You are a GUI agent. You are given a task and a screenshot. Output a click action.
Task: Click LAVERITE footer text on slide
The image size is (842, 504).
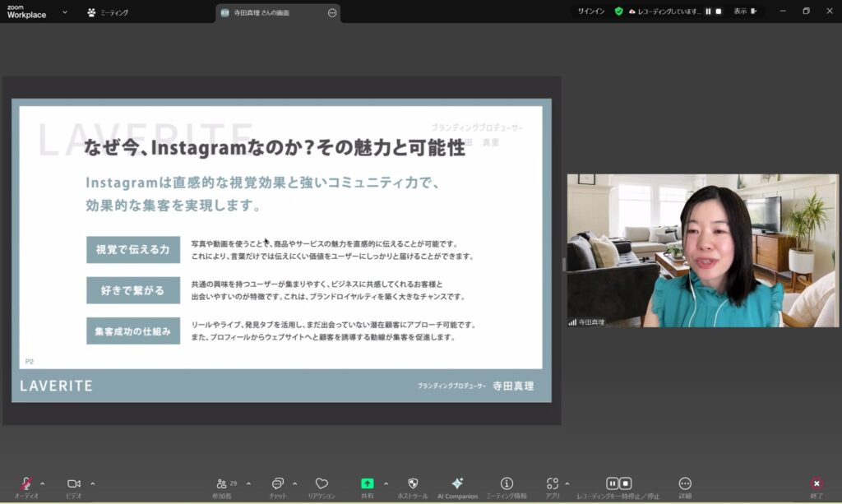[57, 386]
